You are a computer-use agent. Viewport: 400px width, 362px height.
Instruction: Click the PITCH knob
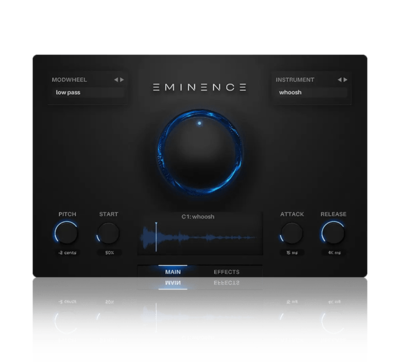(x=66, y=232)
